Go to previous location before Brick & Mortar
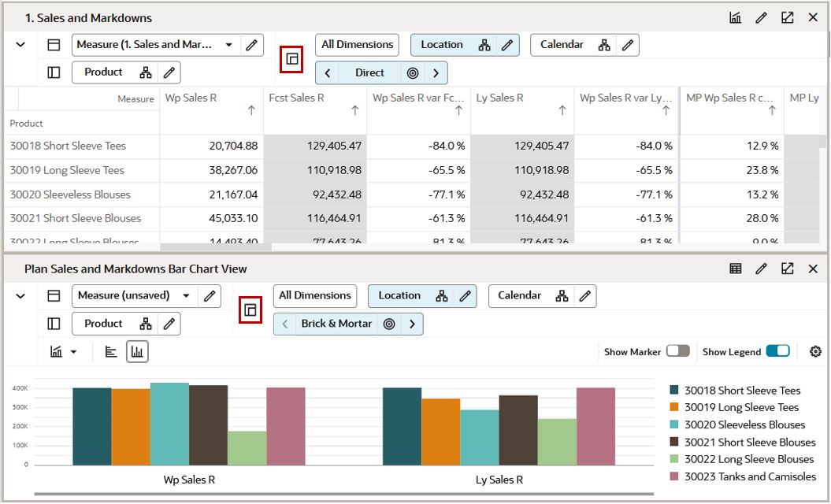The height and width of the screenshot is (504, 831). [285, 324]
